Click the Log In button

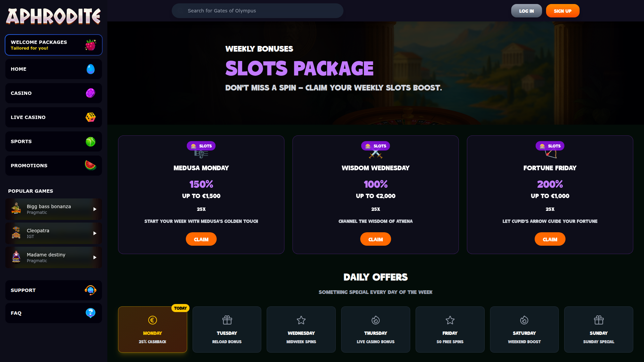pyautogui.click(x=526, y=11)
